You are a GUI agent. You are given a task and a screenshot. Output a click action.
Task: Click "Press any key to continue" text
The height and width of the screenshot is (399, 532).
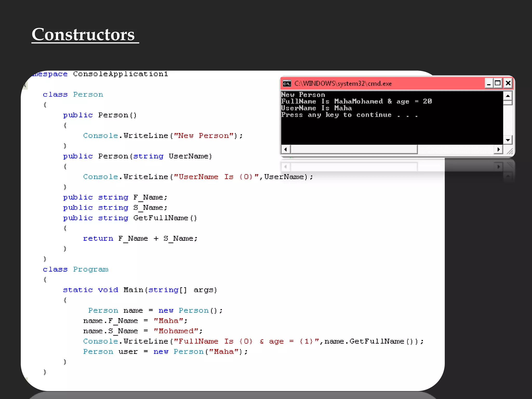tap(349, 115)
